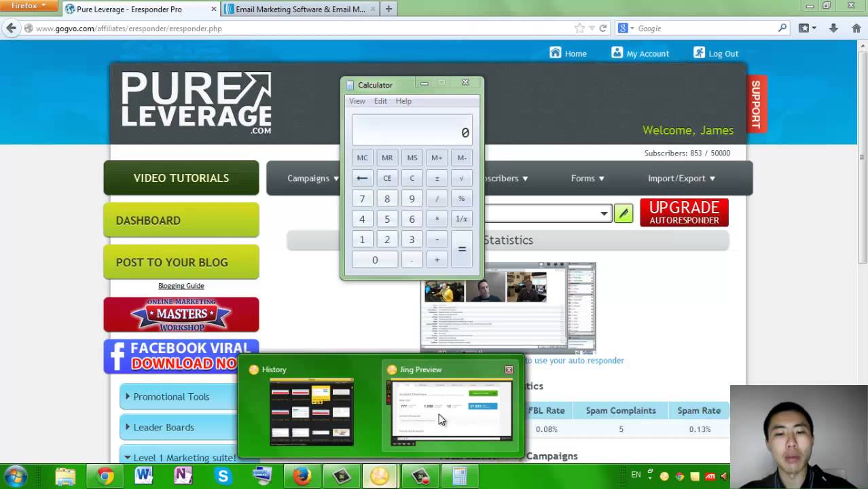Open Microsoft Word from the taskbar
Screen dimensions: 868x489
pos(143,476)
